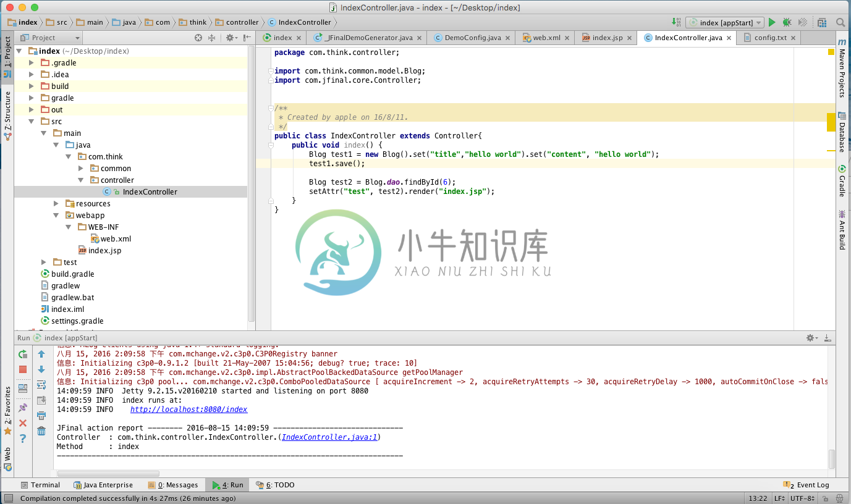Expand the .gradle folder

click(x=32, y=62)
